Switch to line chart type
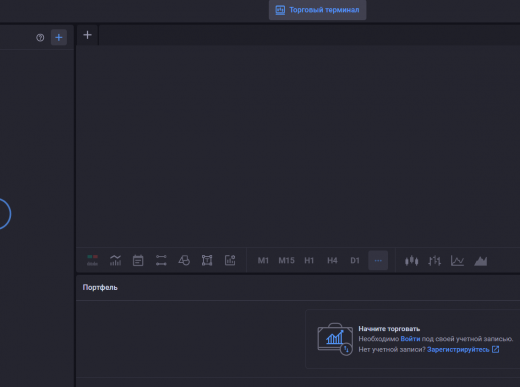The width and height of the screenshot is (520, 387). [457, 261]
